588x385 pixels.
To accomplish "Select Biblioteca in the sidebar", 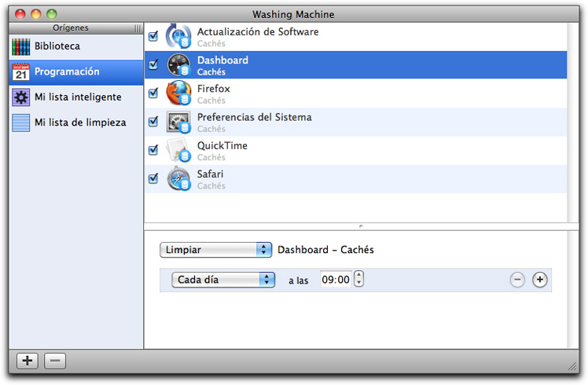I will (76, 46).
